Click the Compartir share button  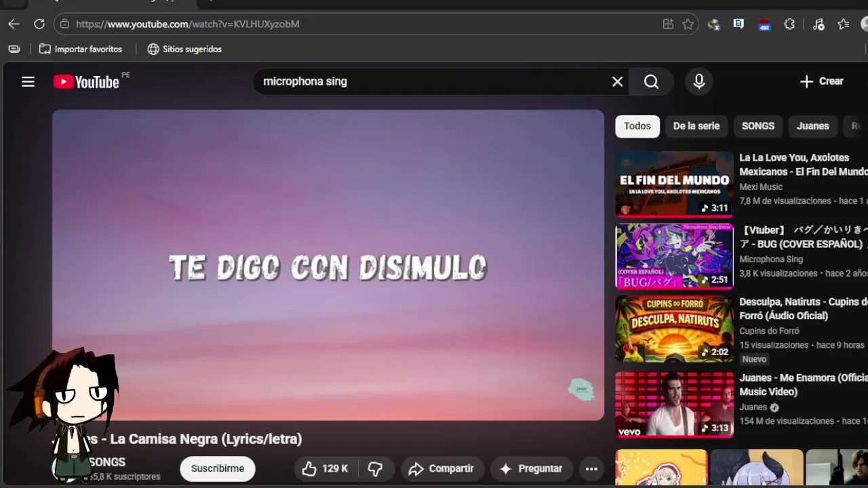441,468
